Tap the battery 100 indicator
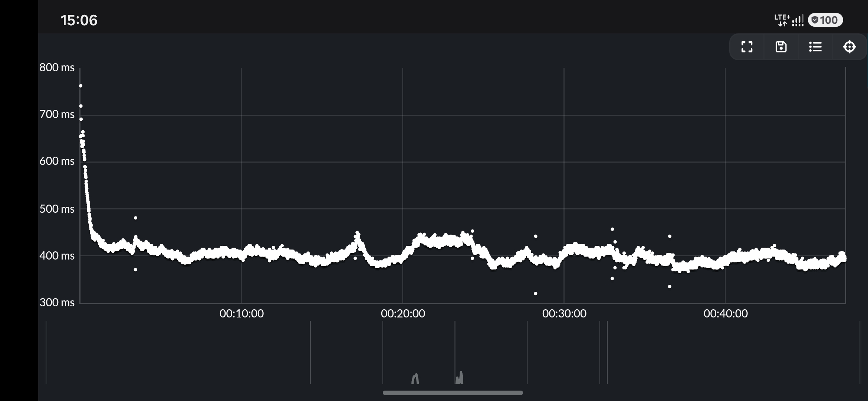Screen dimensions: 868x401 point(825,20)
